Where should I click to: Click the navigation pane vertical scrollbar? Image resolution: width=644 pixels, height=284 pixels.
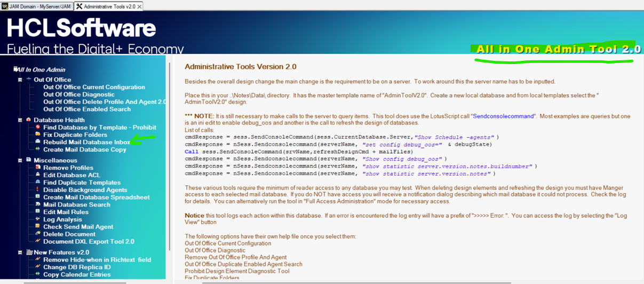point(170,160)
